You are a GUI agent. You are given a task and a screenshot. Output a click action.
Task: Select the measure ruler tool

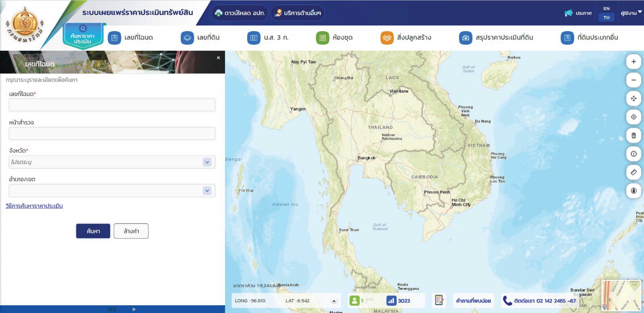coord(633,172)
